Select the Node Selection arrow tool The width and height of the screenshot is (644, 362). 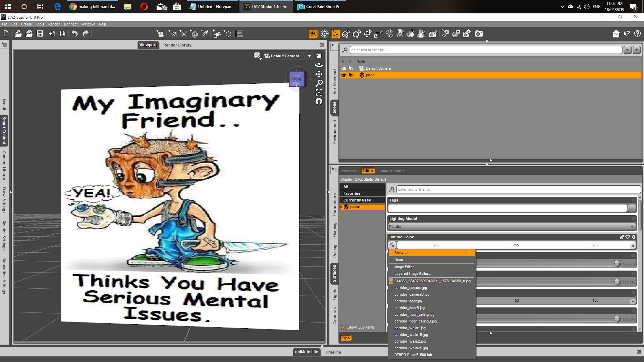335,33
